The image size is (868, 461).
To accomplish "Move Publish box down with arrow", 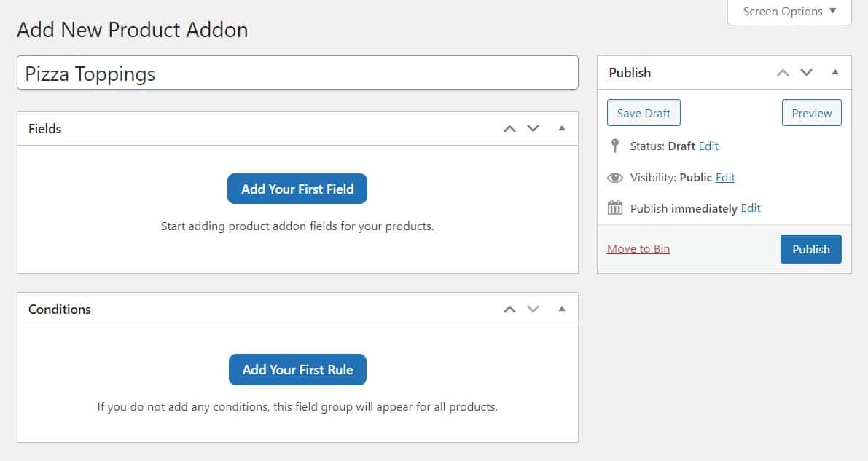I will point(806,73).
